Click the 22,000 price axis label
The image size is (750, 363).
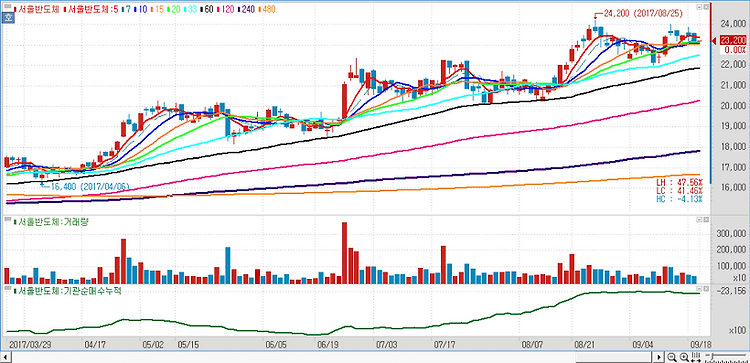point(733,65)
